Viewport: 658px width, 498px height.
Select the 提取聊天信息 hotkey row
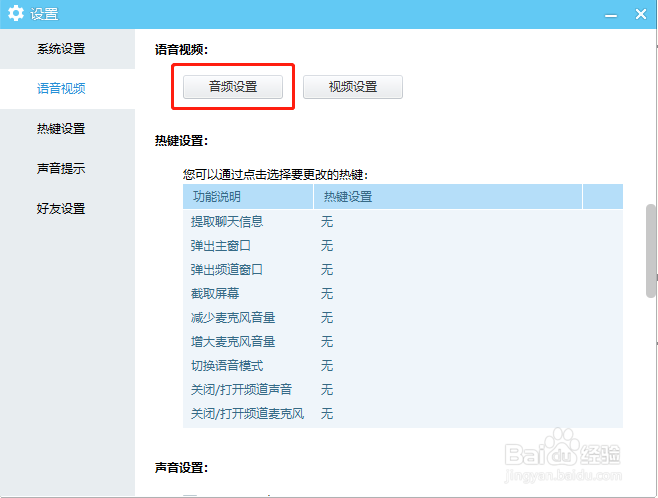click(x=403, y=221)
